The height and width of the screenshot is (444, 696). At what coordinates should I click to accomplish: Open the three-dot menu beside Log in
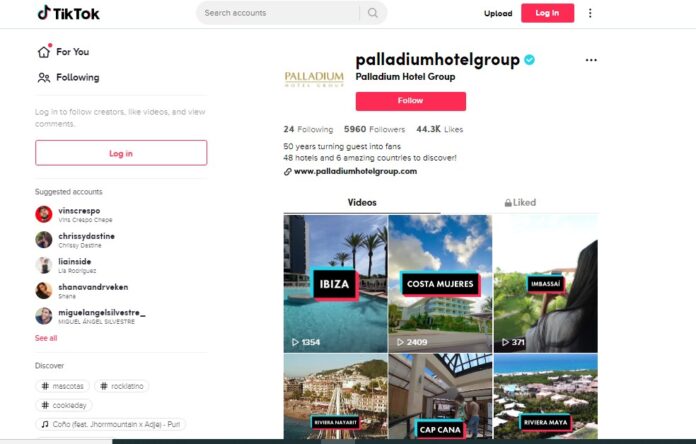click(x=590, y=13)
